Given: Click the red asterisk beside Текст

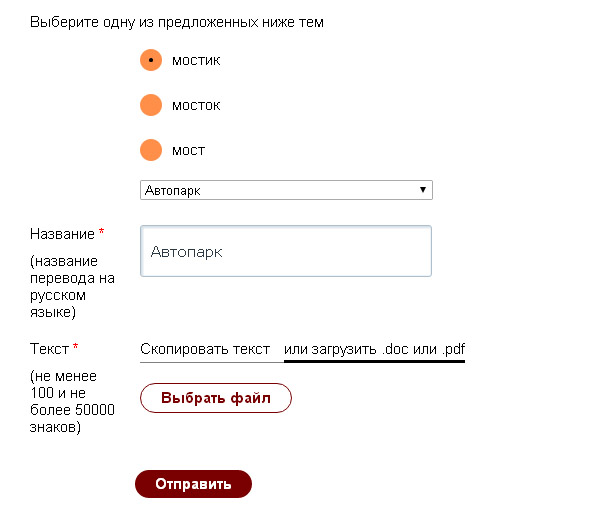Looking at the screenshot, I should coord(75,349).
